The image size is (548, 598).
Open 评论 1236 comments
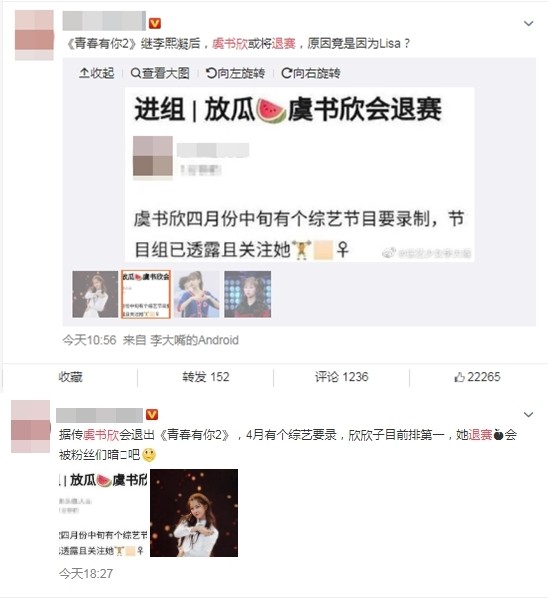click(341, 377)
